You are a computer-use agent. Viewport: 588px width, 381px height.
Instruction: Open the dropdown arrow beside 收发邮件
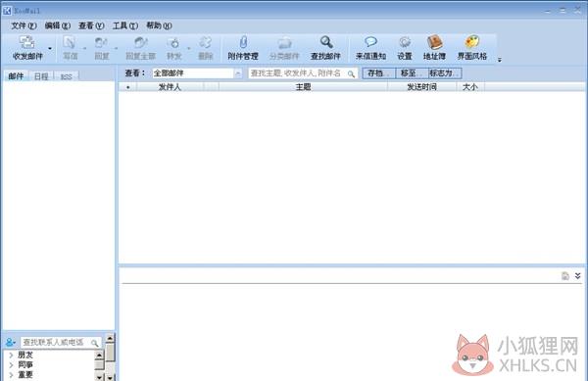point(50,48)
